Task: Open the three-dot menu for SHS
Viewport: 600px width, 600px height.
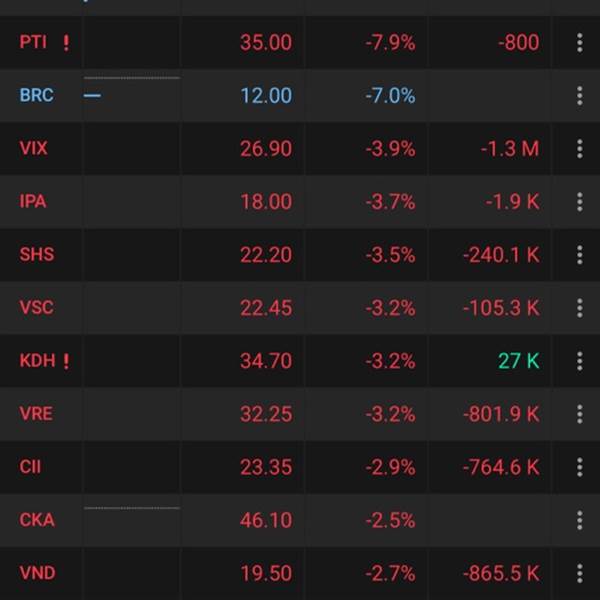Action: (579, 255)
